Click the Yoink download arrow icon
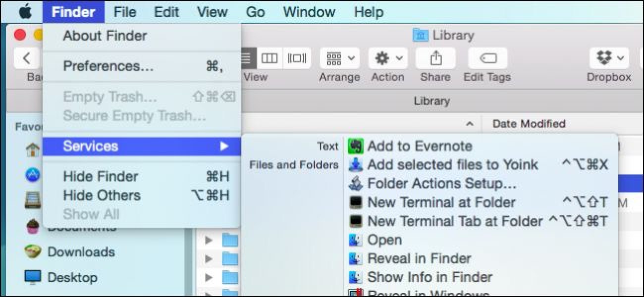 click(356, 165)
